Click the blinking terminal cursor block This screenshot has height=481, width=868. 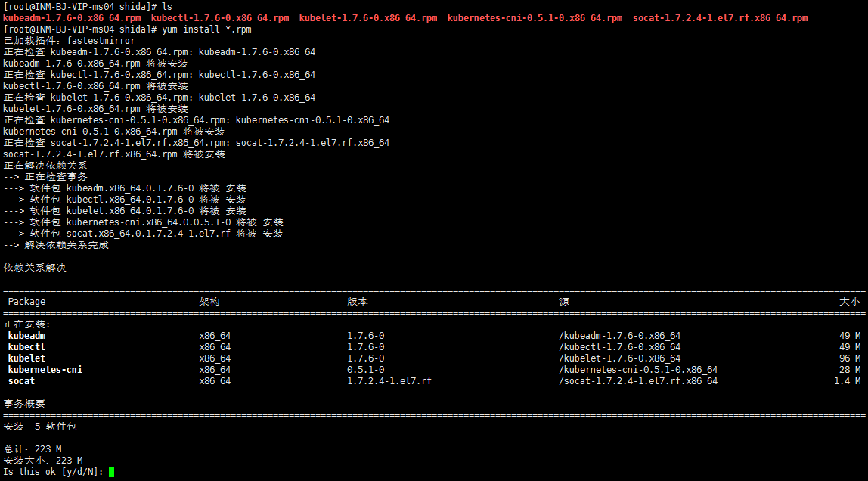[x=112, y=470]
